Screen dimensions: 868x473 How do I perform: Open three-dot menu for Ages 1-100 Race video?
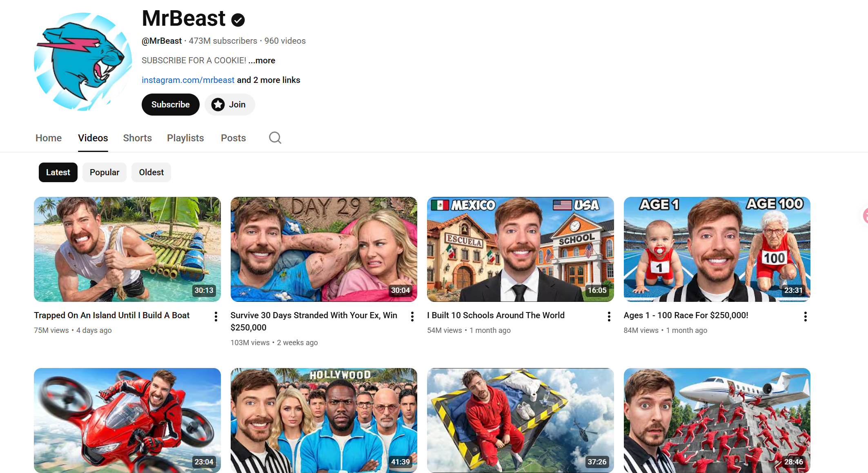coord(805,317)
